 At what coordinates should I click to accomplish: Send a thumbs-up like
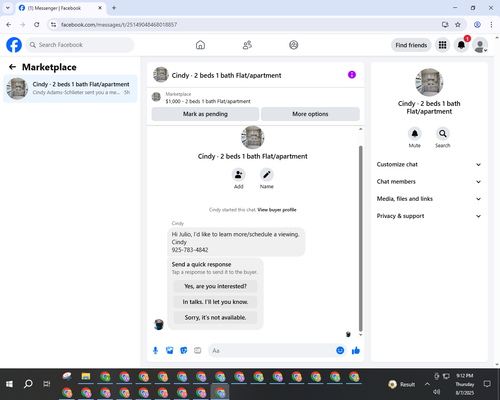[356, 350]
